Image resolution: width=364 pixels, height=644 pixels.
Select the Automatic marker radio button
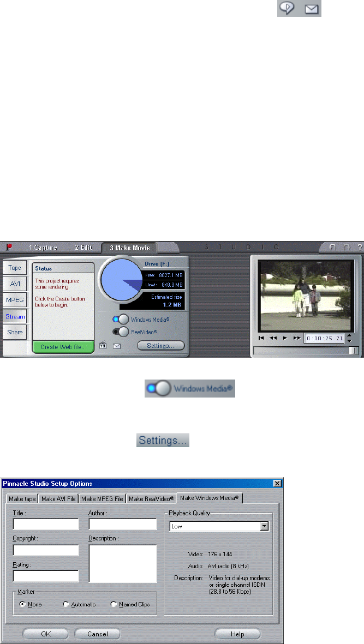click(x=65, y=604)
